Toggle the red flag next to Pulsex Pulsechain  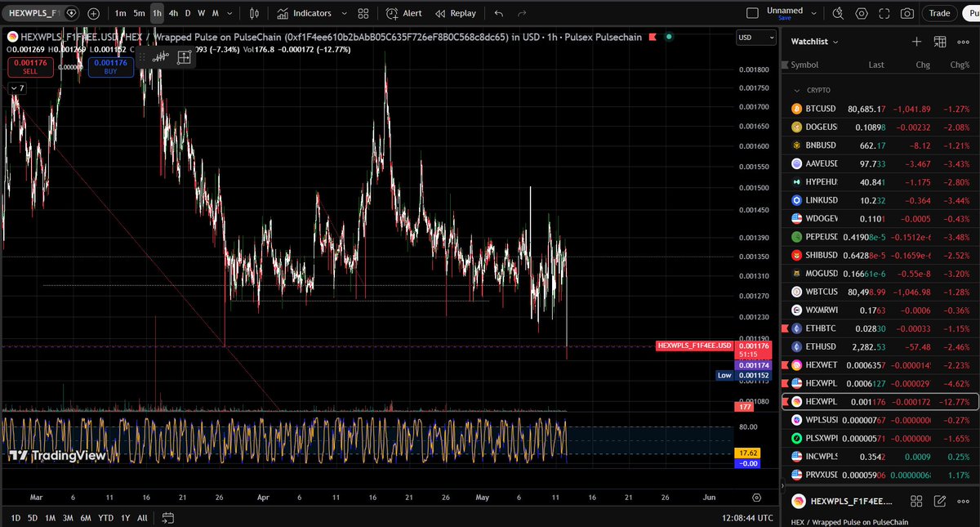[x=653, y=38]
